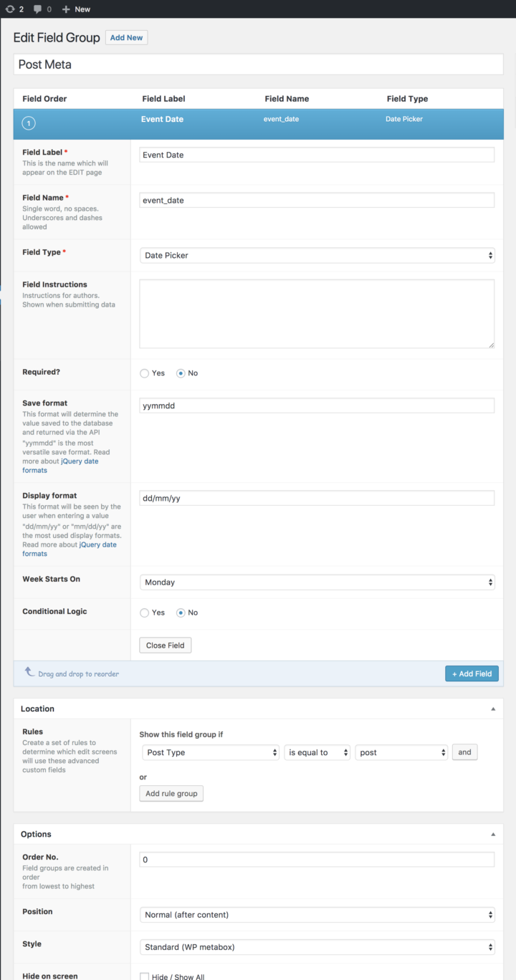Click the and rule button
The image size is (516, 980).
[x=465, y=752]
